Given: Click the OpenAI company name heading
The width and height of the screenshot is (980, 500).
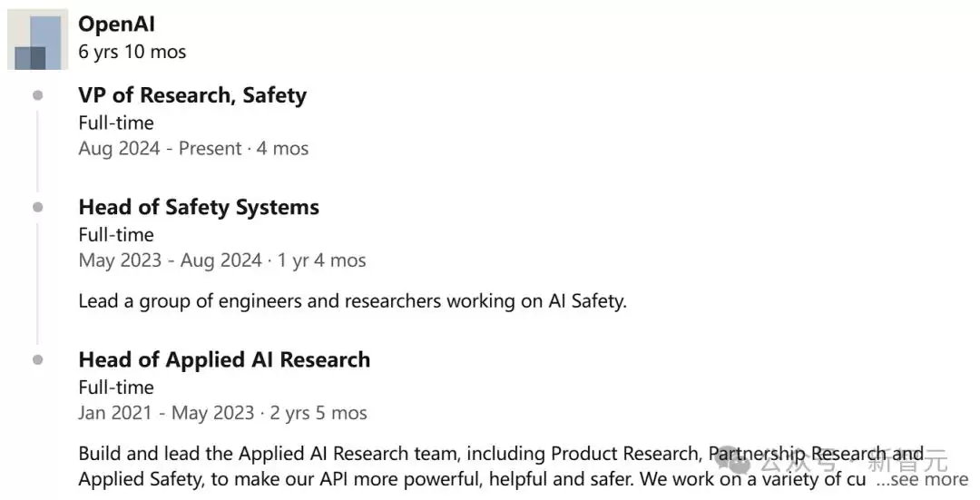Looking at the screenshot, I should (116, 25).
